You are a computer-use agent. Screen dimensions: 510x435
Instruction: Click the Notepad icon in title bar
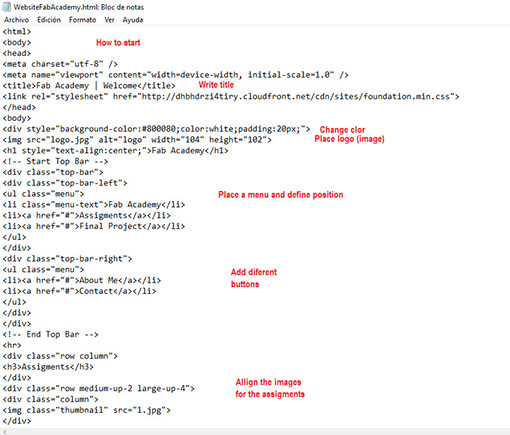click(6, 7)
